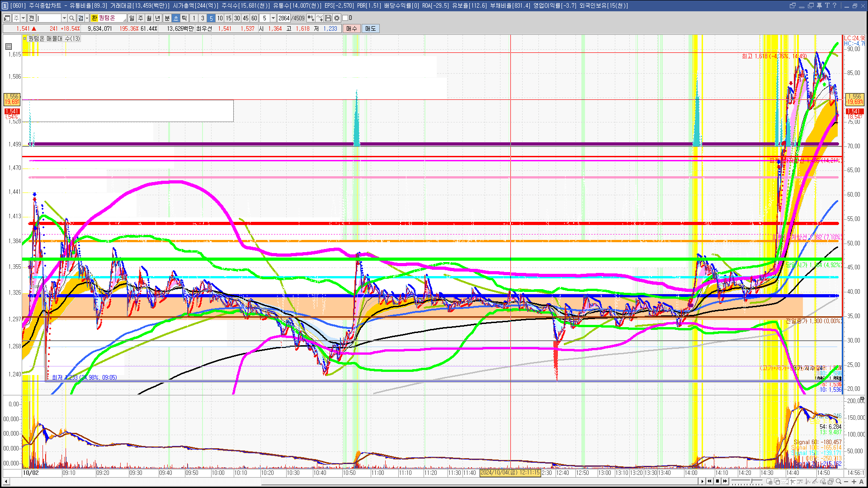Click the help question mark icon

point(834,5)
